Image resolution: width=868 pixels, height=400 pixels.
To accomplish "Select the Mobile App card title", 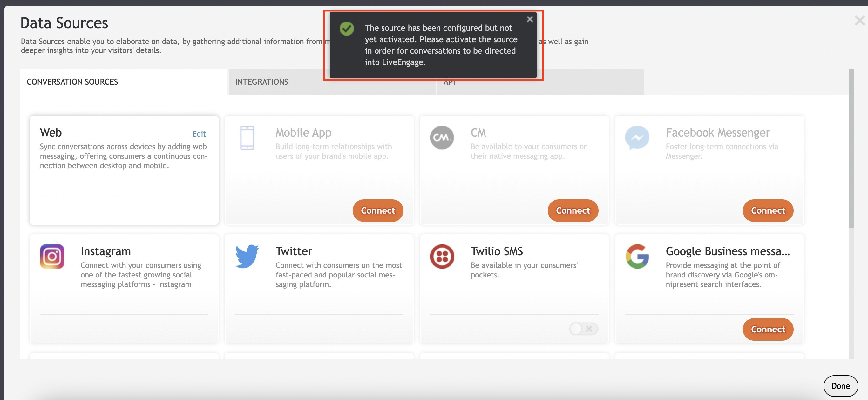I will point(303,133).
